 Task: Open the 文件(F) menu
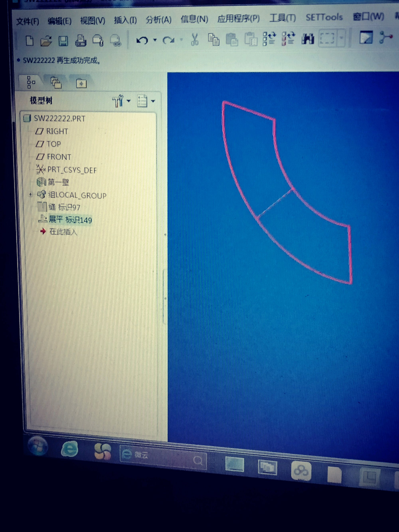point(28,22)
